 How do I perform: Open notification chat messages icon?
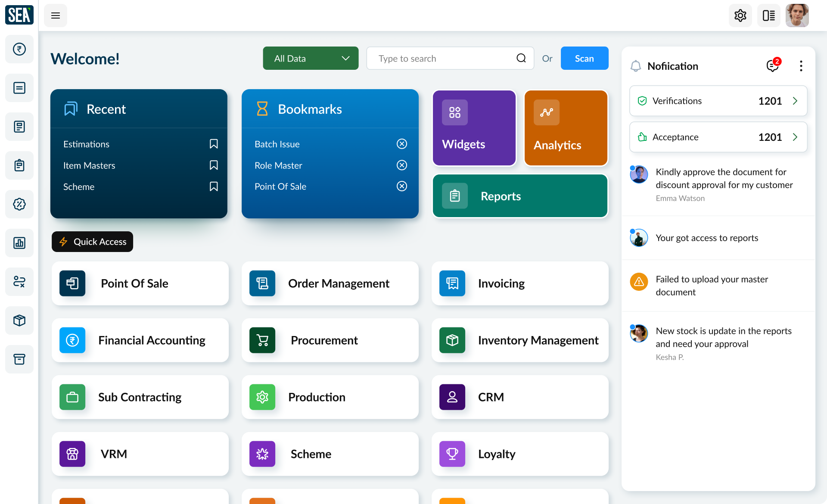[x=773, y=66]
